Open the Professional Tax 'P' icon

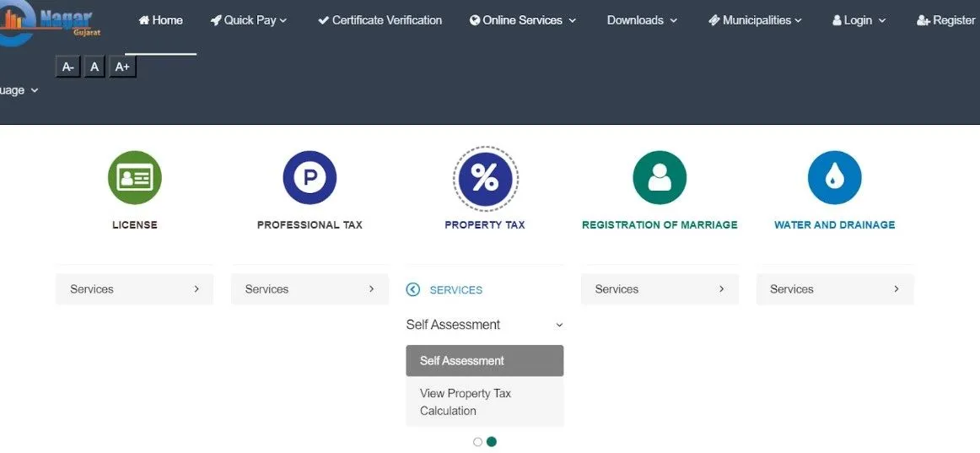point(310,178)
